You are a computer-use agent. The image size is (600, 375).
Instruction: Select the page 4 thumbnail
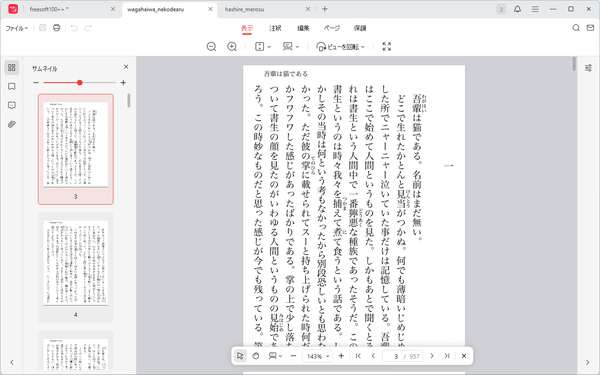point(76,267)
